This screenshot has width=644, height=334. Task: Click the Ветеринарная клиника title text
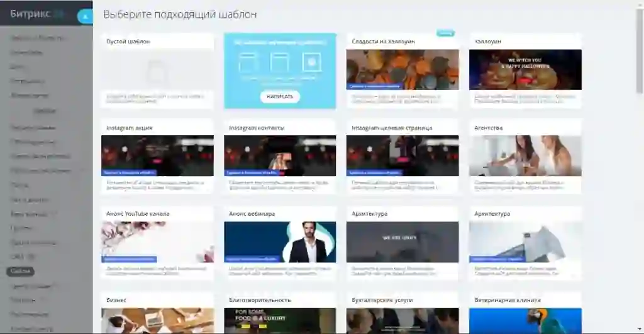click(508, 300)
